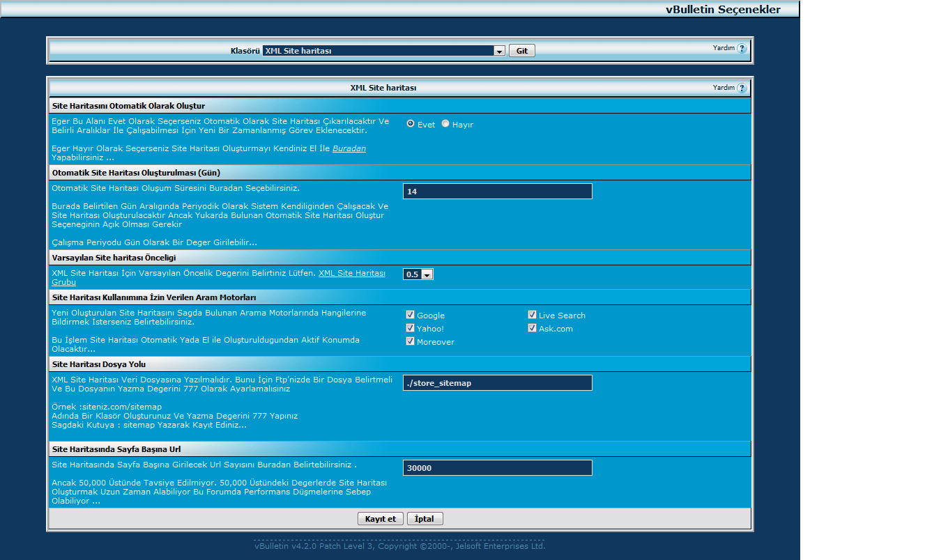The width and height of the screenshot is (948, 560).
Task: Click the help icon in the Klasörü bar
Action: (742, 49)
